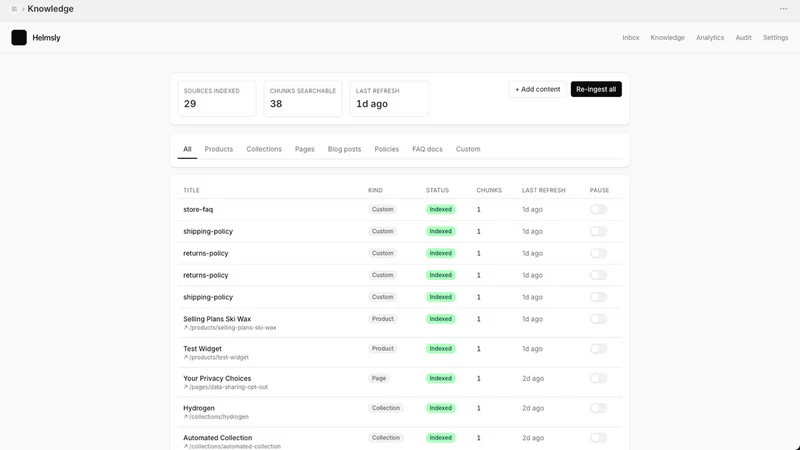
Task: Switch to the FAQ docs tab
Action: pyautogui.click(x=428, y=149)
